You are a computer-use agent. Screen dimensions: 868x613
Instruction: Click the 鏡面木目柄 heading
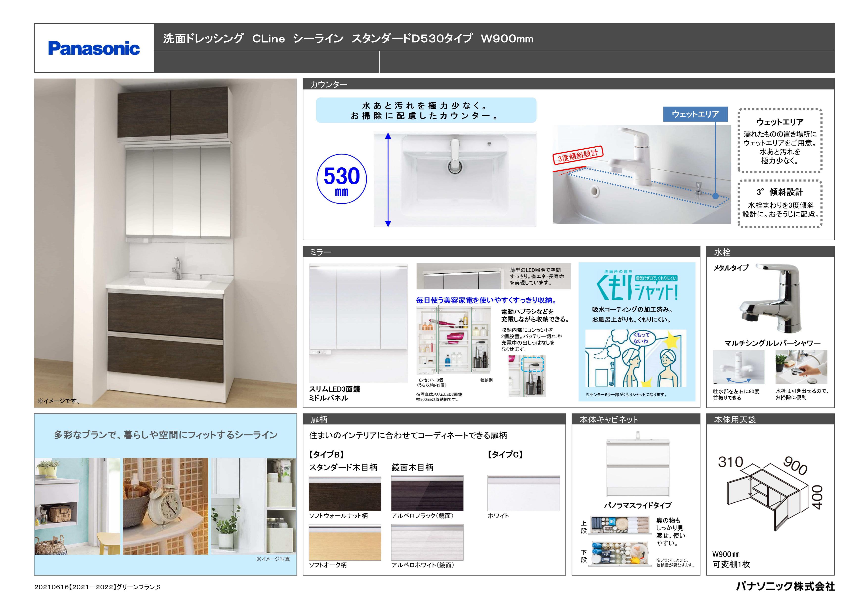tap(412, 467)
